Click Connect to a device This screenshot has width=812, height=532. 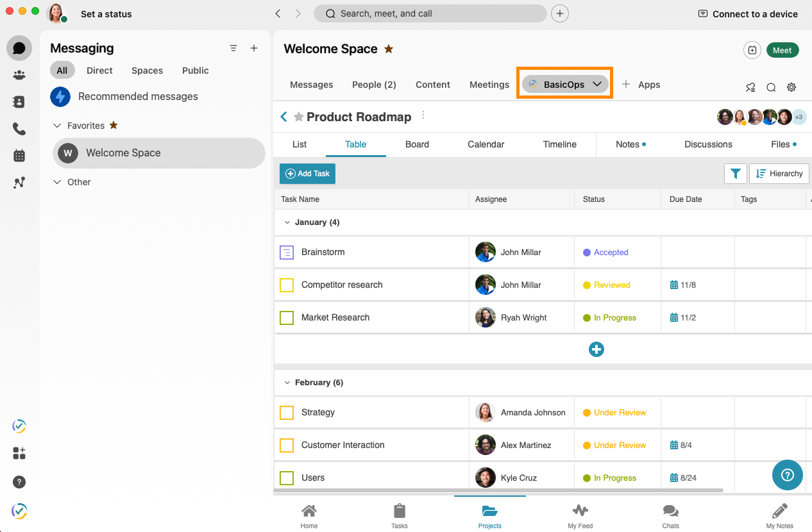748,14
